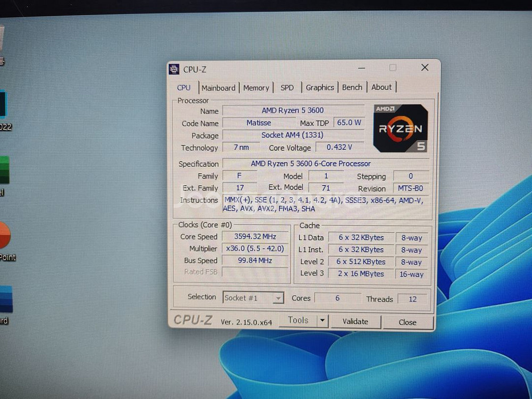Click the Instructions list text

pyautogui.click(x=323, y=204)
